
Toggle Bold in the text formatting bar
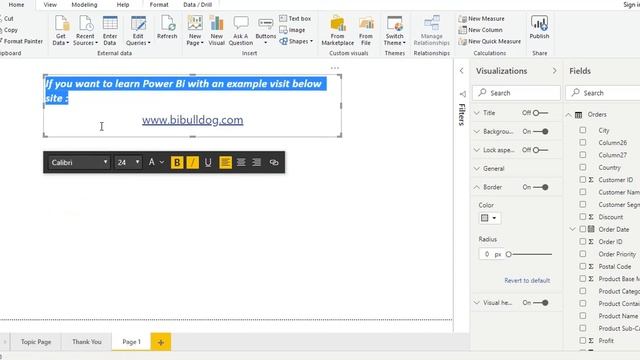point(177,162)
